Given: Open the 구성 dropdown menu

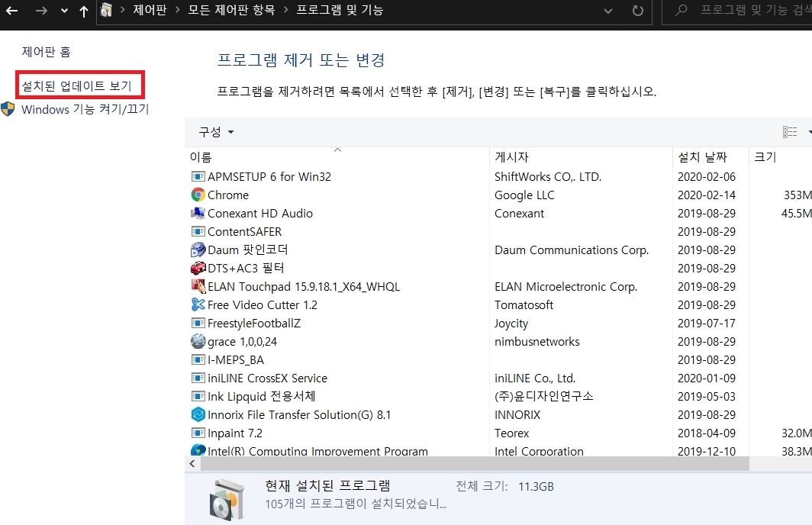Looking at the screenshot, I should click(x=216, y=132).
